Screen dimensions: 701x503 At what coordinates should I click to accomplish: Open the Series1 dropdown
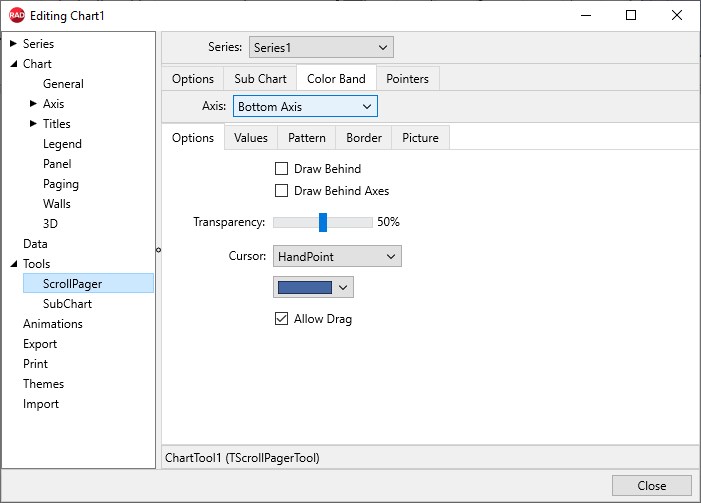pyautogui.click(x=321, y=47)
